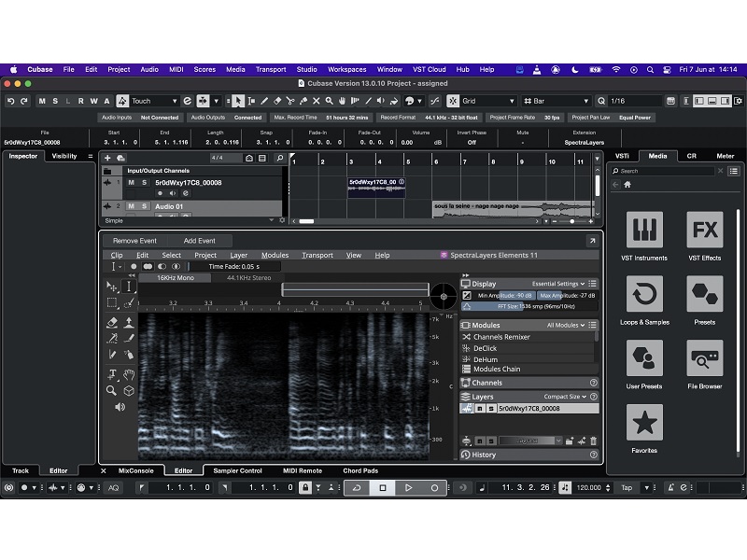Solo the Audio 01 track
The image size is (747, 560).
(144, 206)
